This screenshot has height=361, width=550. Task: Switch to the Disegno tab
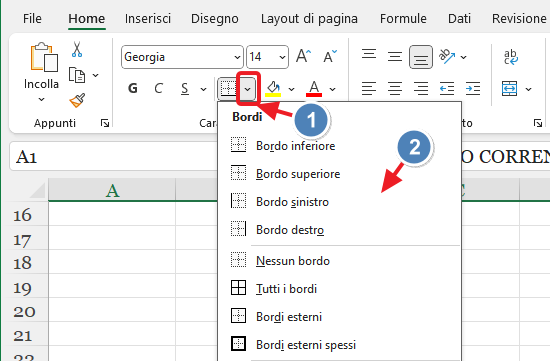[215, 18]
